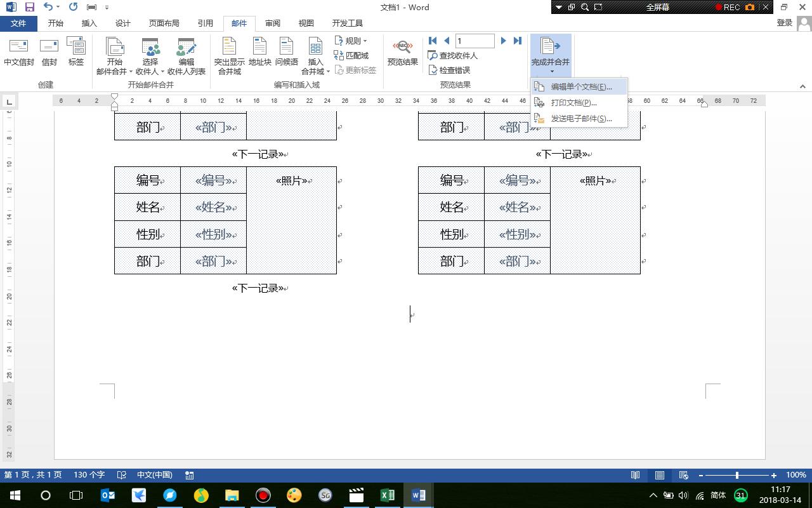Toggle 预览结果 to preview merge results
Screen dimensions: 812x508
point(402,54)
